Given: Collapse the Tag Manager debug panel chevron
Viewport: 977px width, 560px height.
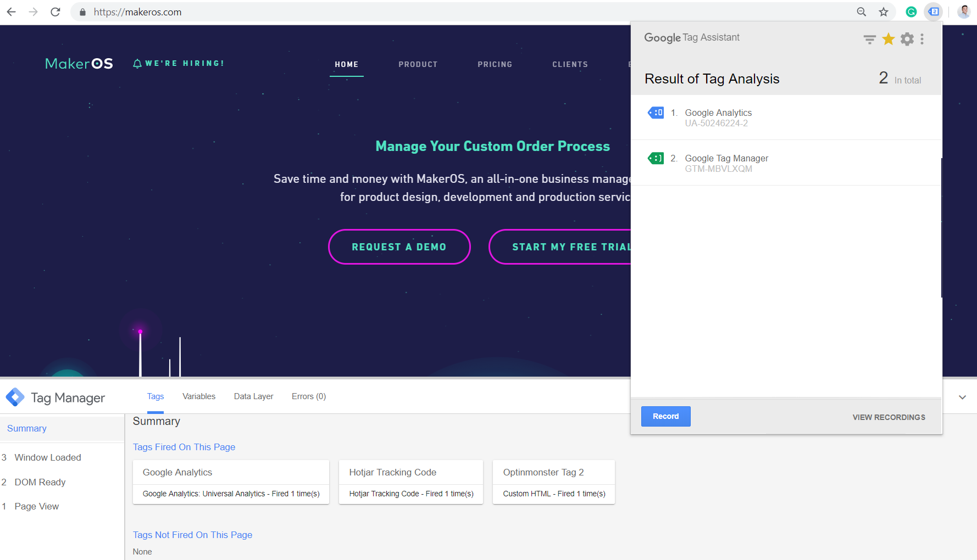Looking at the screenshot, I should tap(962, 397).
